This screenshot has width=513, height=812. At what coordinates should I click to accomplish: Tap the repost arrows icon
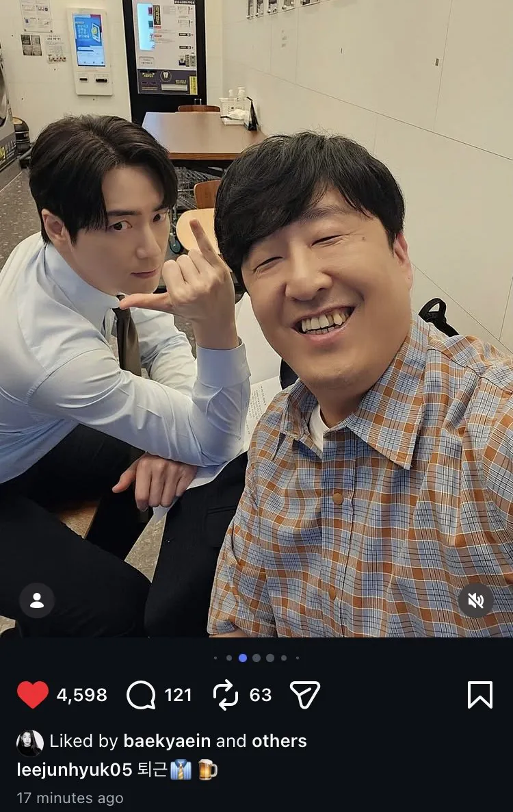pyautogui.click(x=226, y=694)
